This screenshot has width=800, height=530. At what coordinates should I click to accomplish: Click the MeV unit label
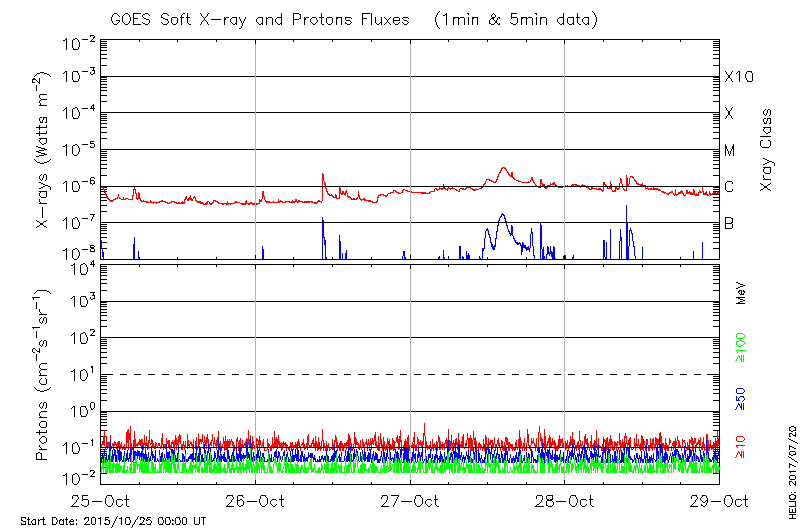pyautogui.click(x=741, y=293)
